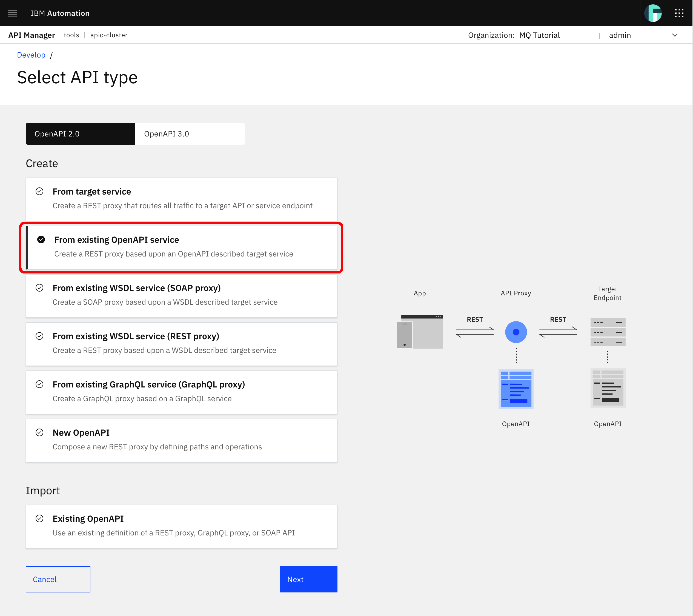This screenshot has width=693, height=616.
Task: Open the Develop breadcrumb link
Action: click(x=31, y=55)
